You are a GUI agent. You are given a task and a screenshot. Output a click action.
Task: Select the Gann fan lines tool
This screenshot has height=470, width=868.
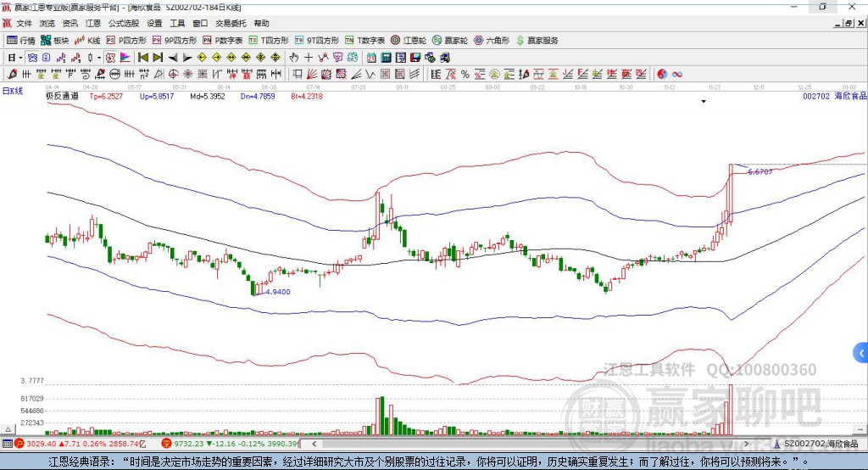[312, 75]
